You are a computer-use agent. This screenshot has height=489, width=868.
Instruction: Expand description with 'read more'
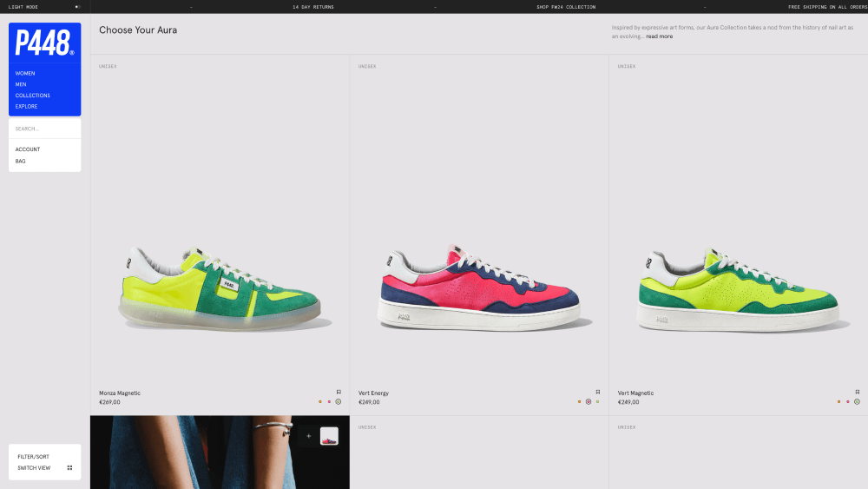[660, 36]
